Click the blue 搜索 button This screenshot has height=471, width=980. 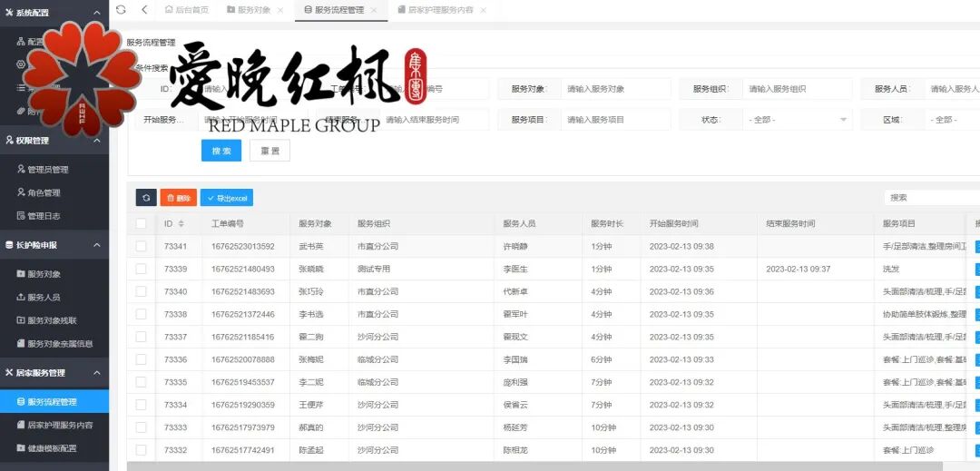(x=221, y=151)
